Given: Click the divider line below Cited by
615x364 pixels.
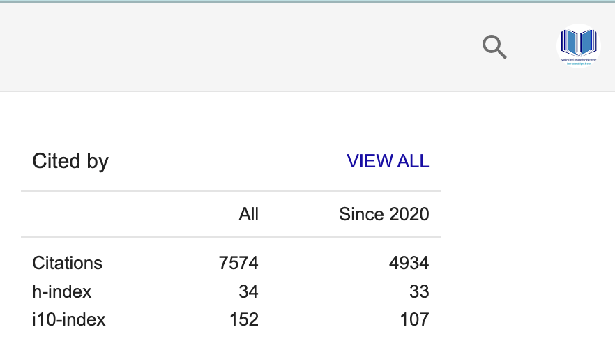Looking at the screenshot, I should pos(230,191).
